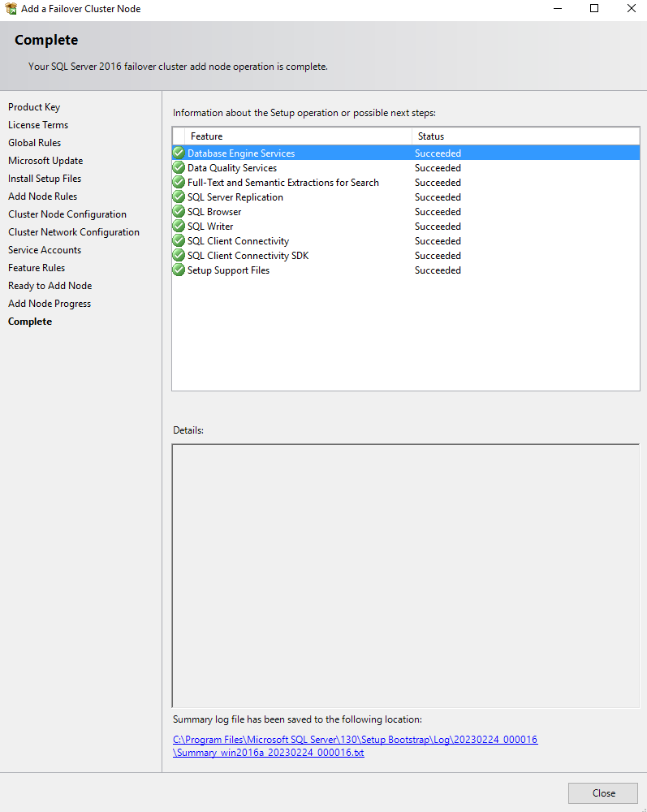Open Add Node Progress step
The height and width of the screenshot is (812, 647).
(x=50, y=304)
